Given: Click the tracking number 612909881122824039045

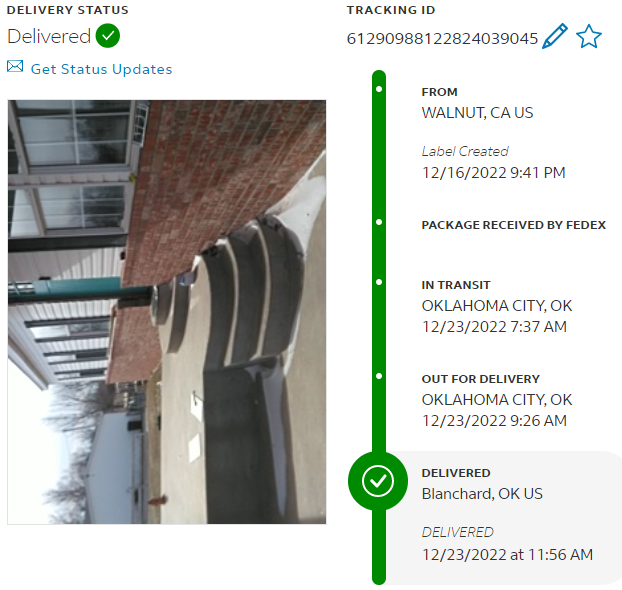Looking at the screenshot, I should 442,38.
